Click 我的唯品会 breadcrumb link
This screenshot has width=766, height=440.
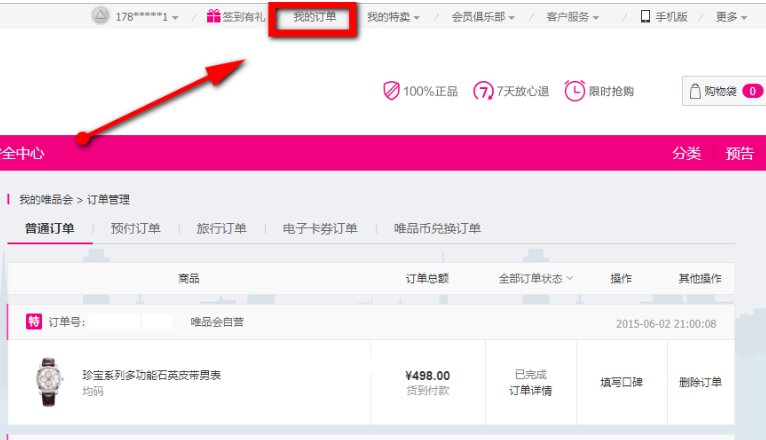46,199
